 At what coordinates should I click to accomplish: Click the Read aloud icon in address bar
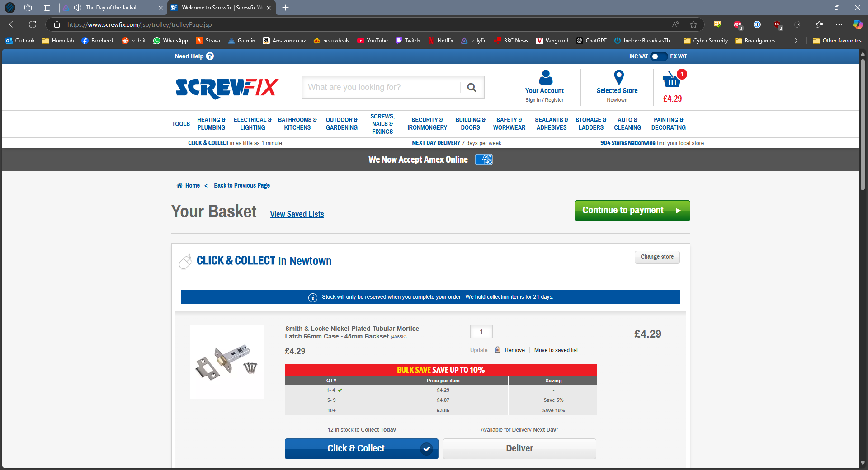(x=675, y=24)
